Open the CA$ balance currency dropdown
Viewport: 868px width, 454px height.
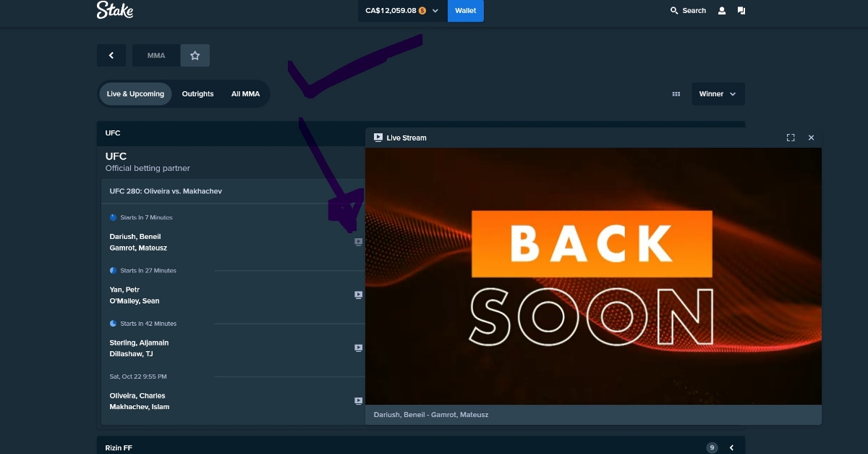402,11
